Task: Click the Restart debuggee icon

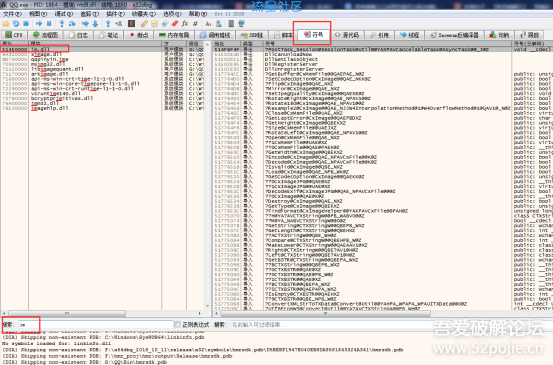Action: point(16,24)
